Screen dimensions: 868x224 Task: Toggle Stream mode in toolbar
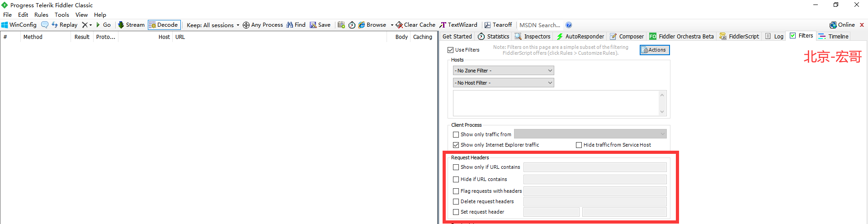click(131, 25)
